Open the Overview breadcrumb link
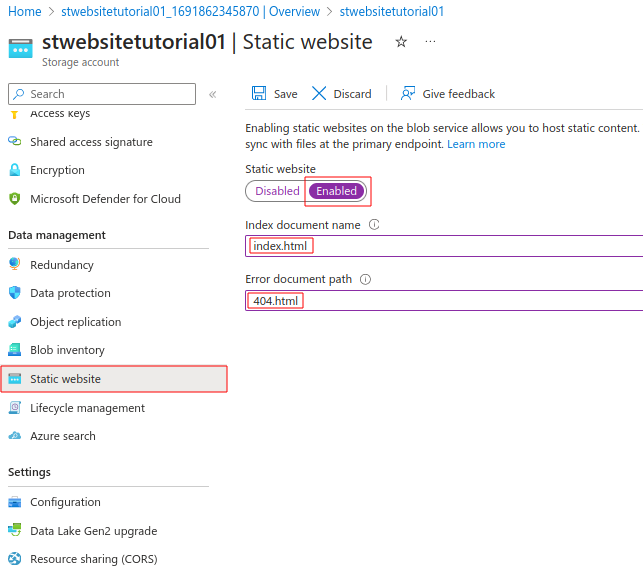The width and height of the screenshot is (643, 569). pyautogui.click(x=190, y=11)
